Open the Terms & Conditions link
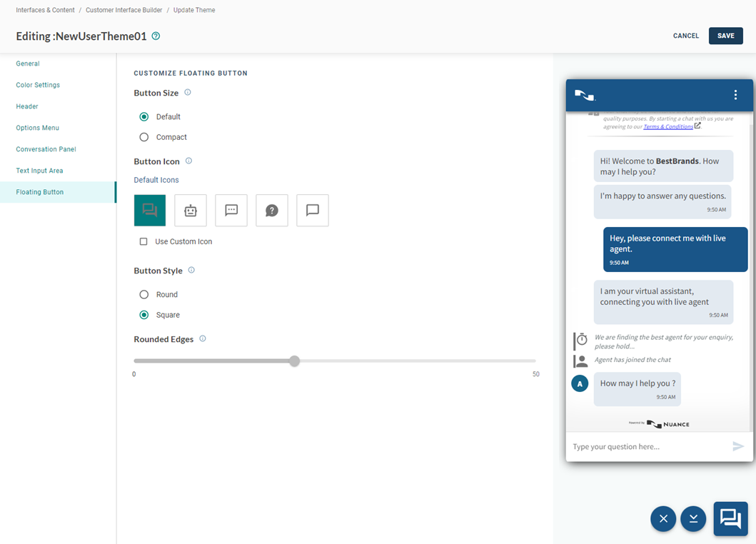The height and width of the screenshot is (544, 756). 667,126
